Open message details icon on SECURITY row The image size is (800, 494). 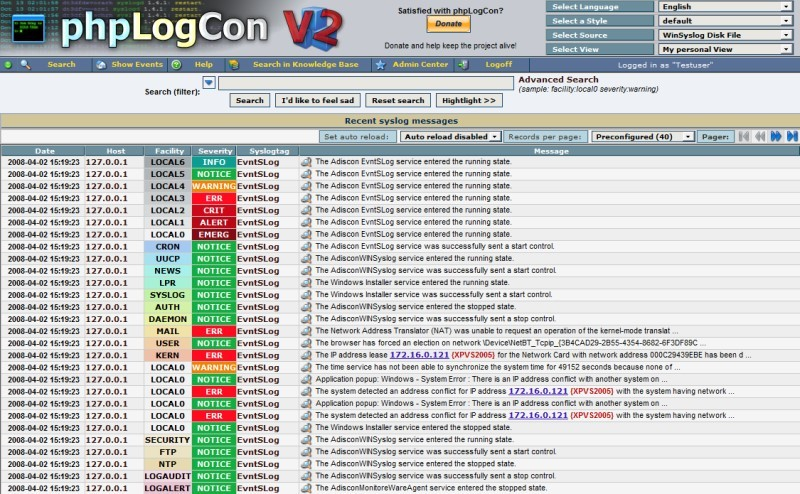pos(306,440)
